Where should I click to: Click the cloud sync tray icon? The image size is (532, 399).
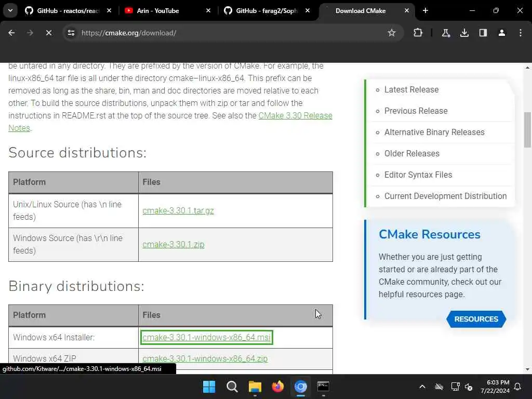click(x=439, y=387)
